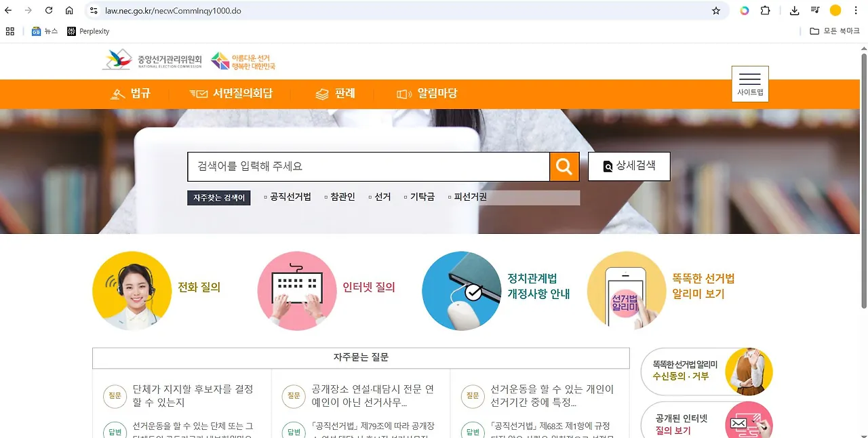Click the browser extensions puzzle icon

point(765,10)
